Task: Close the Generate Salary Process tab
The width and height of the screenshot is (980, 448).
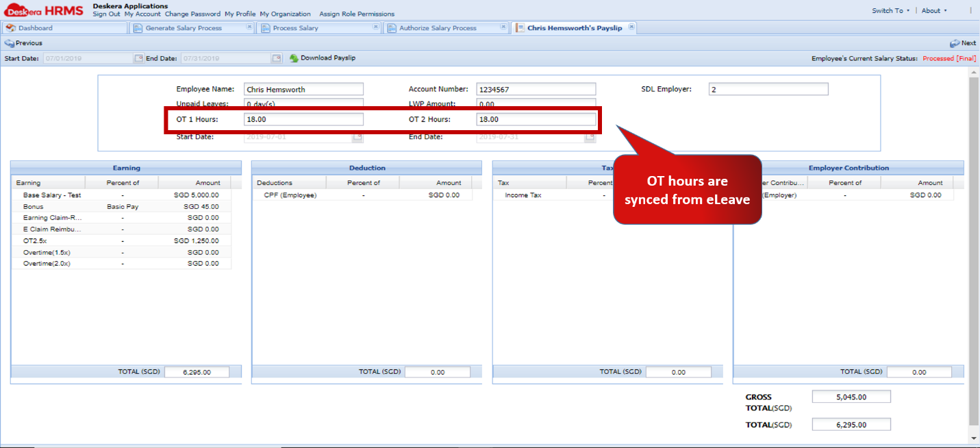Action: (249, 27)
